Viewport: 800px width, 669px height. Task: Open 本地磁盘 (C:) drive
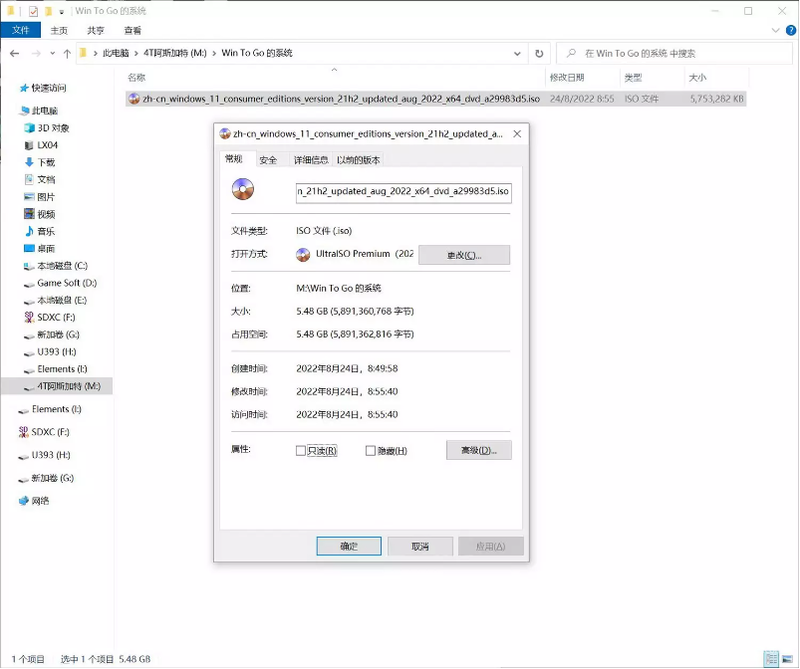click(56, 266)
